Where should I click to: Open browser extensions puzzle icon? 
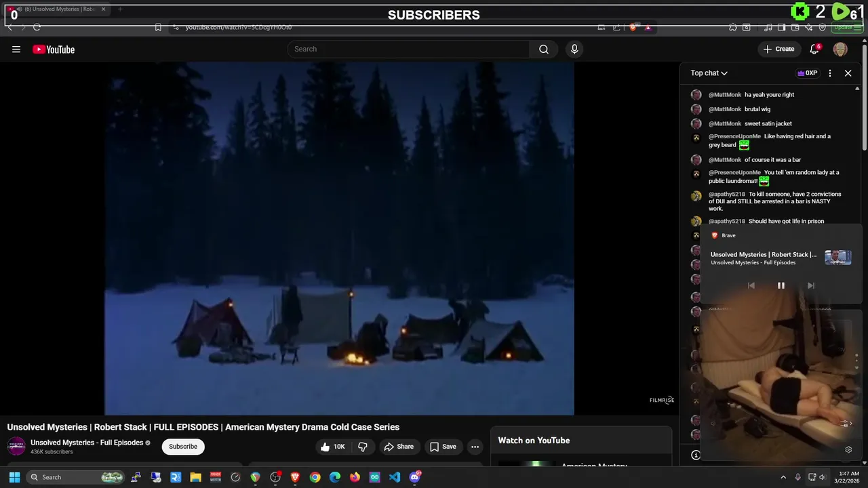[733, 27]
